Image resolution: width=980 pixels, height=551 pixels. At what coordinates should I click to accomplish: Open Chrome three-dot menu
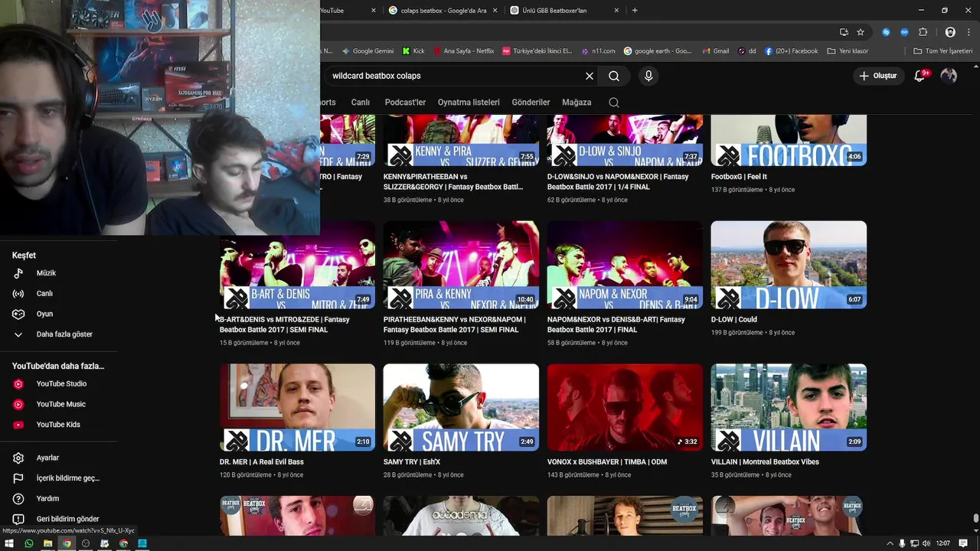[x=969, y=32]
